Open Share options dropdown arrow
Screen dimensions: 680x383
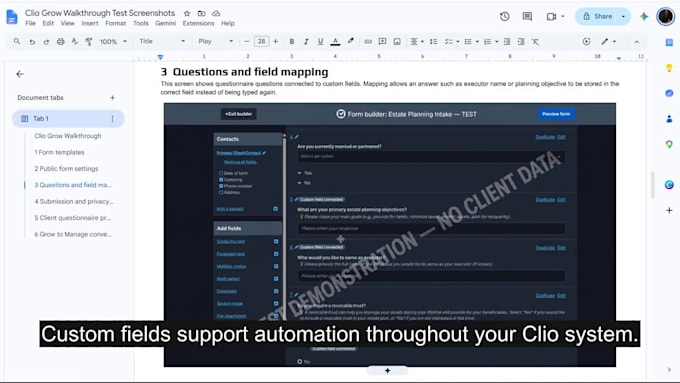[x=624, y=16]
